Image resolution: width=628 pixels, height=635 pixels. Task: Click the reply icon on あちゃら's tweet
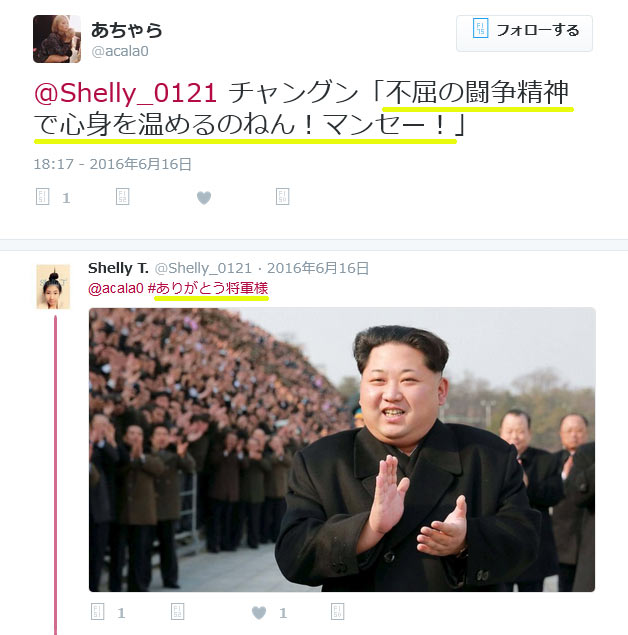tap(43, 197)
